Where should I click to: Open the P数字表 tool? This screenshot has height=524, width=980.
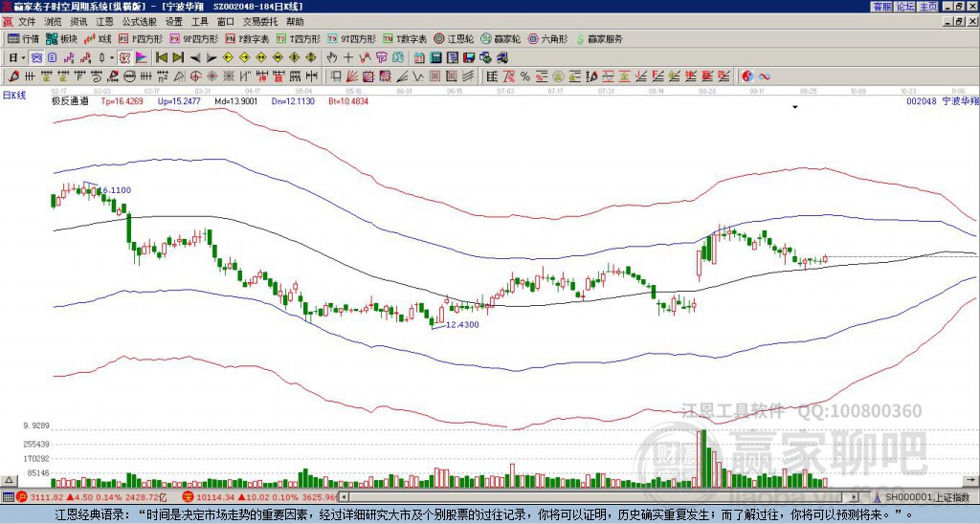click(x=247, y=38)
